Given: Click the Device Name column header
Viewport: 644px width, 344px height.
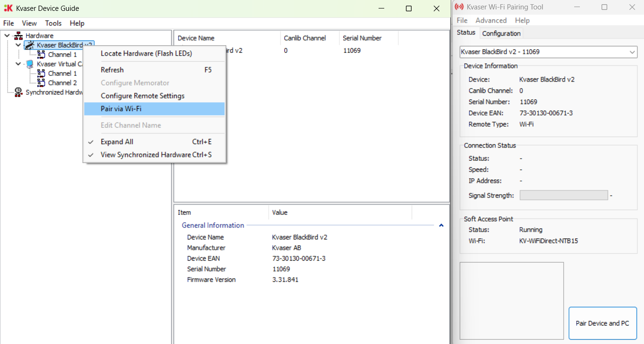Looking at the screenshot, I should (x=227, y=38).
